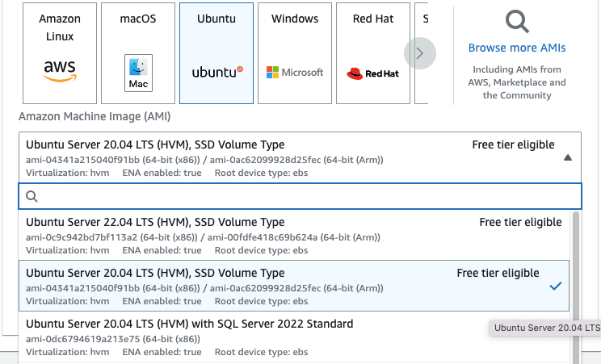Choose Ubuntu 20.04 with SQL Server 2022 Standard
This screenshot has width=601, height=364.
click(294, 337)
